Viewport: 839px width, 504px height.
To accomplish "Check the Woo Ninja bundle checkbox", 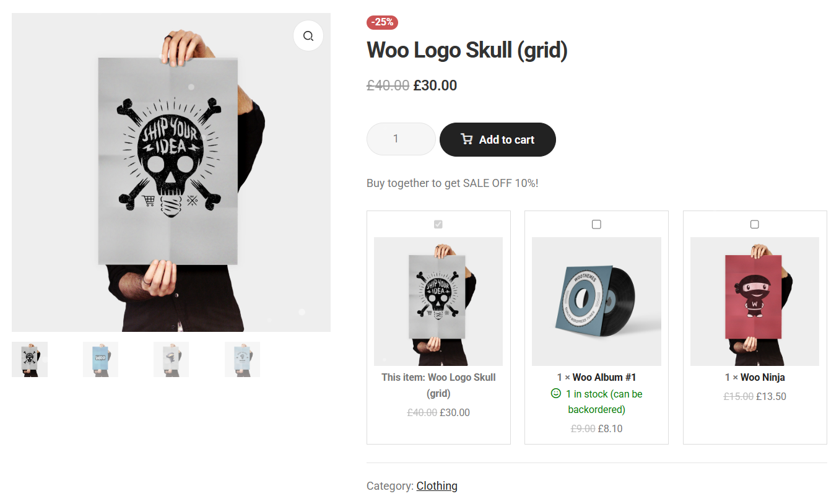I will click(x=754, y=224).
